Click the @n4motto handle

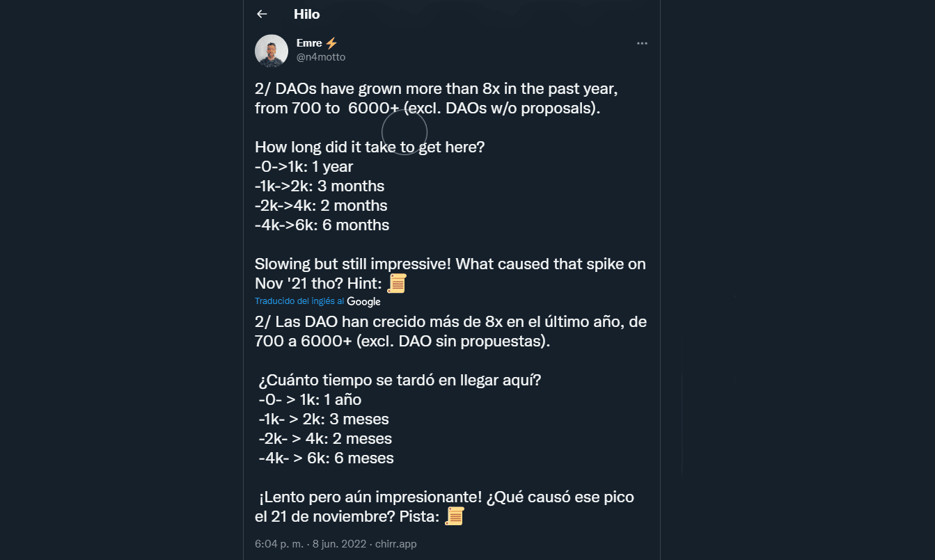pyautogui.click(x=321, y=57)
